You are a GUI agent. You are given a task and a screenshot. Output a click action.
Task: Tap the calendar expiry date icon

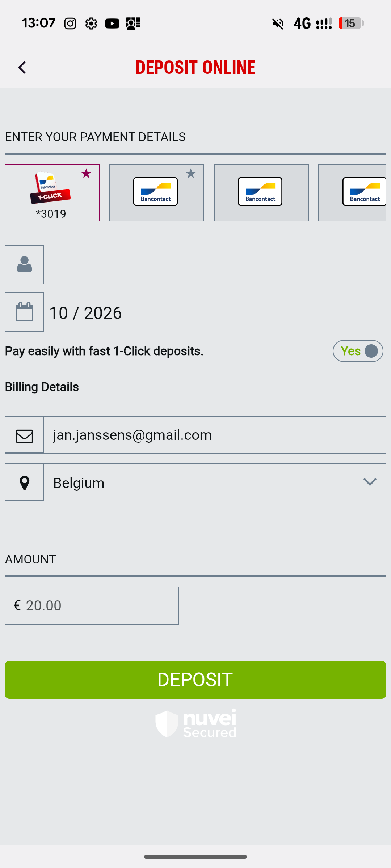coord(24,312)
